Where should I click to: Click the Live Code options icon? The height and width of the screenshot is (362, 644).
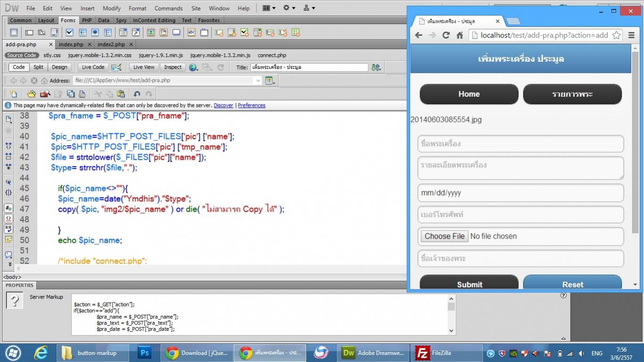coord(116,67)
